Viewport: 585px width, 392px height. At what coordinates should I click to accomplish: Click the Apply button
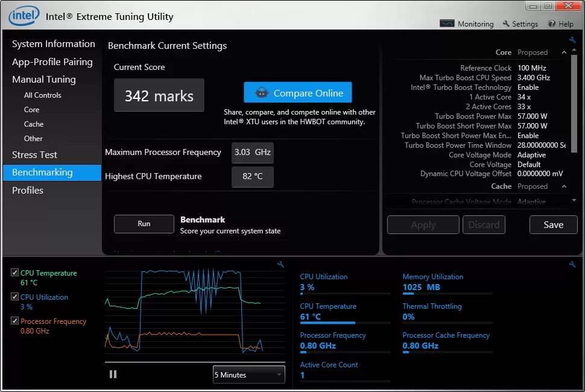[x=423, y=224]
